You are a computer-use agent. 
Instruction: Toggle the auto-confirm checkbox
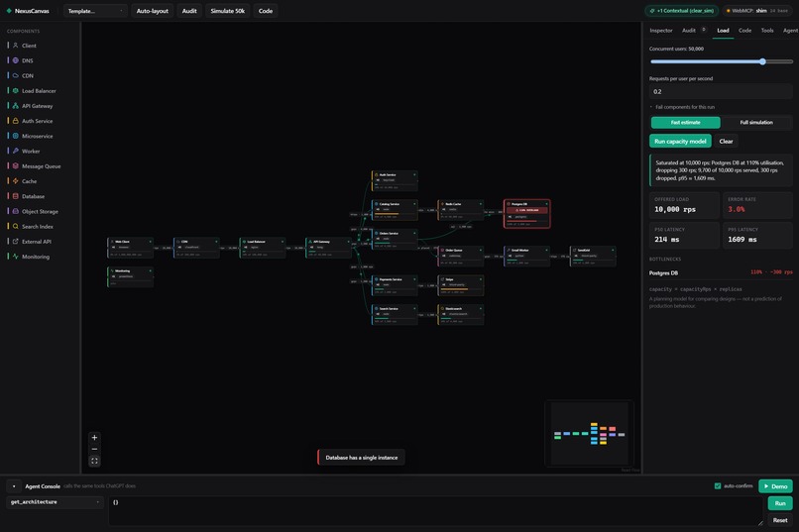(718, 485)
